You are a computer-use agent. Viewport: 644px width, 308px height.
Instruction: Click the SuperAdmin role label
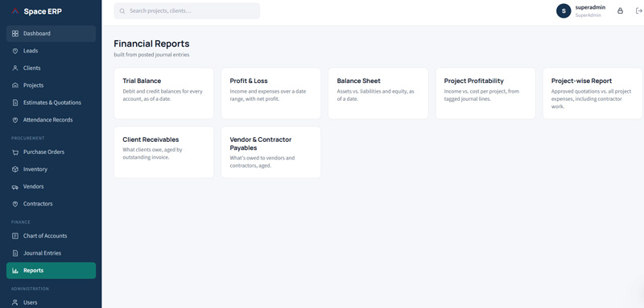pyautogui.click(x=588, y=15)
